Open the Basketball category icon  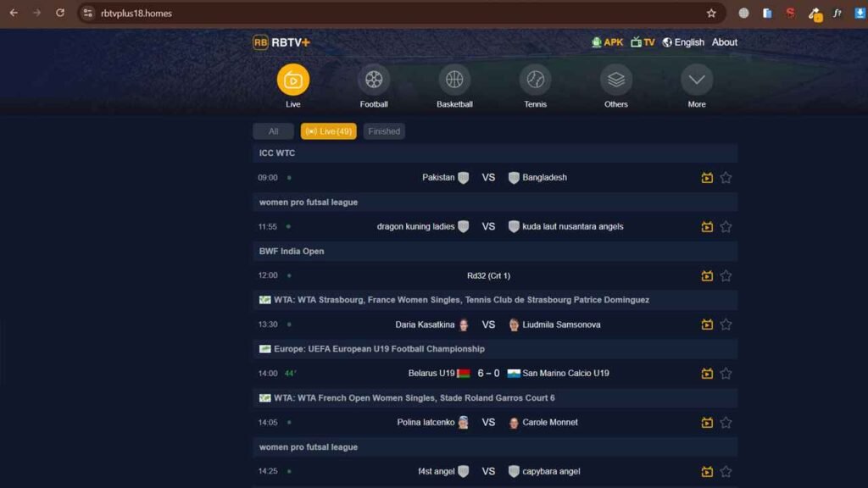coord(454,80)
